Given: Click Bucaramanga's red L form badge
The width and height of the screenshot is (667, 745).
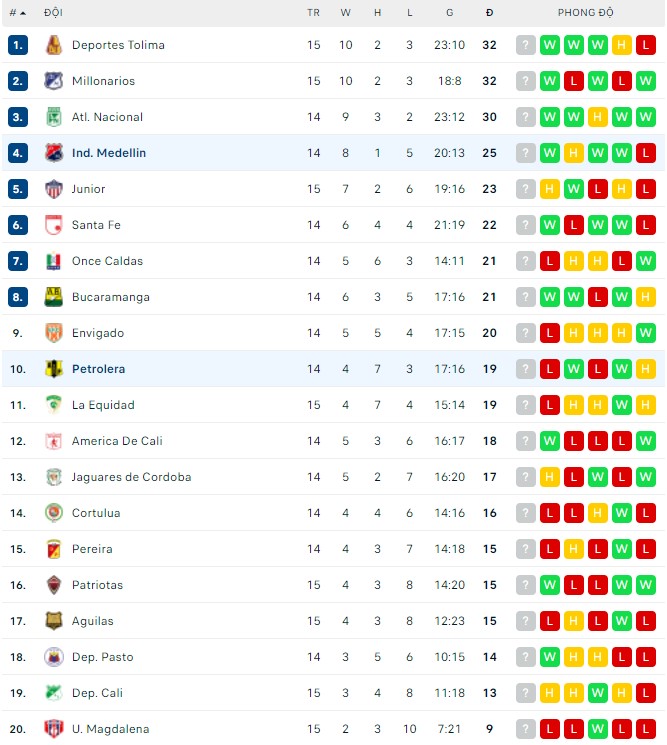Looking at the screenshot, I should 598,297.
